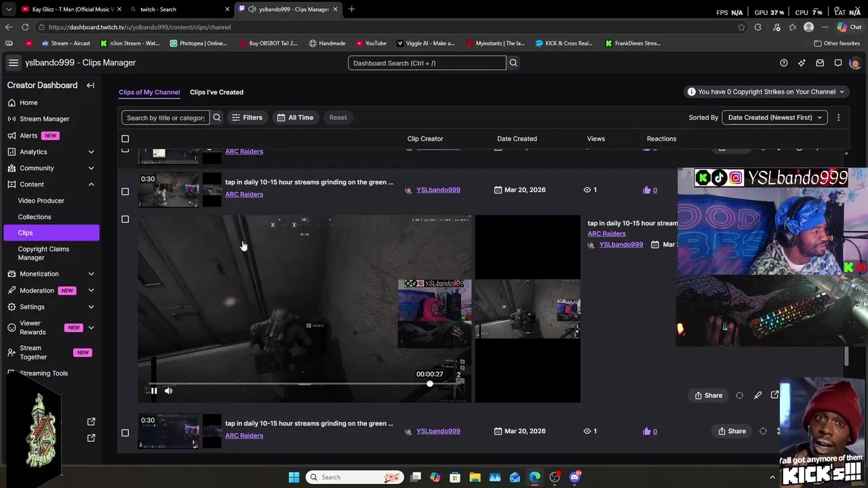Image resolution: width=868 pixels, height=488 pixels.
Task: Open the user profile avatar menu
Action: pyautogui.click(x=854, y=63)
